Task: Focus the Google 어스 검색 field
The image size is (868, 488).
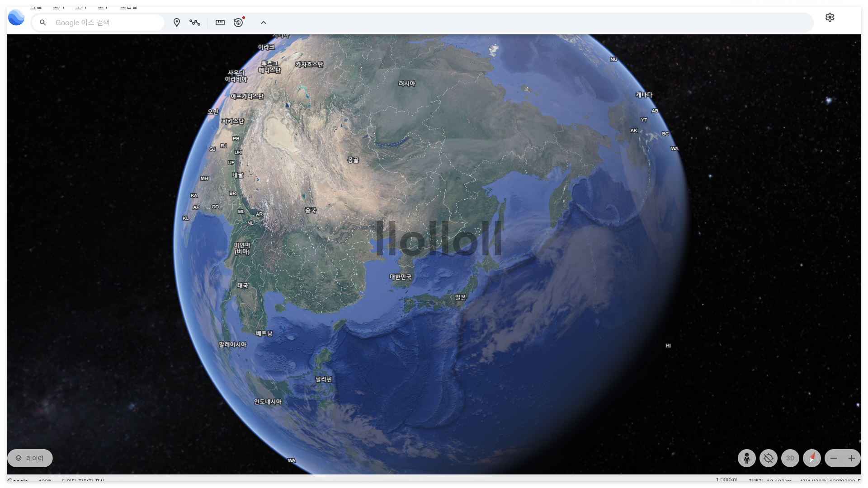Action: 106,23
